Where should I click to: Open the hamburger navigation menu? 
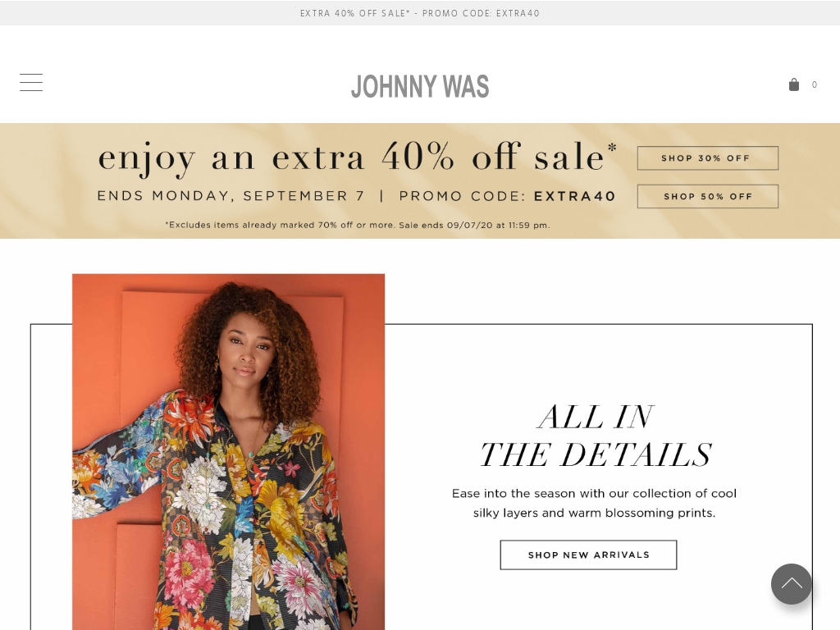(31, 83)
